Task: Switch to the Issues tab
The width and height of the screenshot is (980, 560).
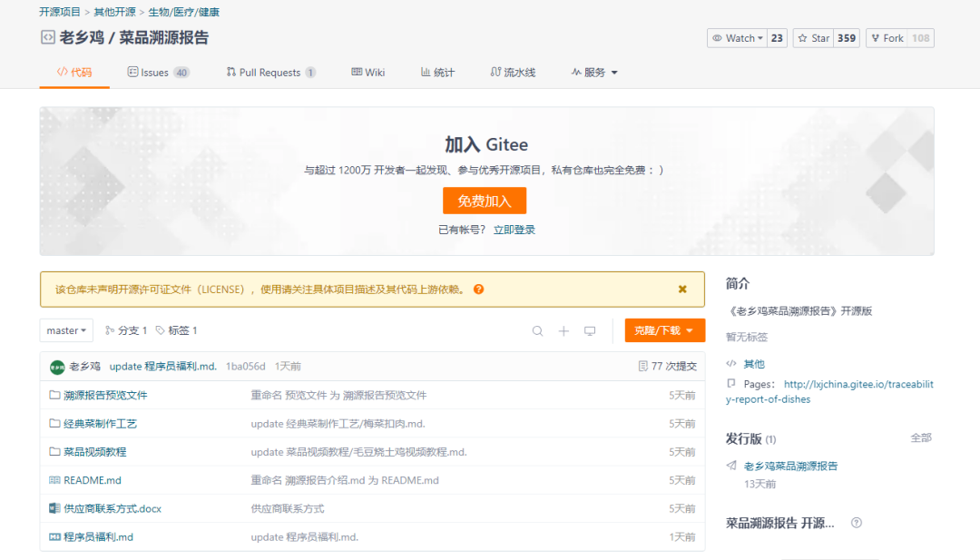Action: pos(158,73)
